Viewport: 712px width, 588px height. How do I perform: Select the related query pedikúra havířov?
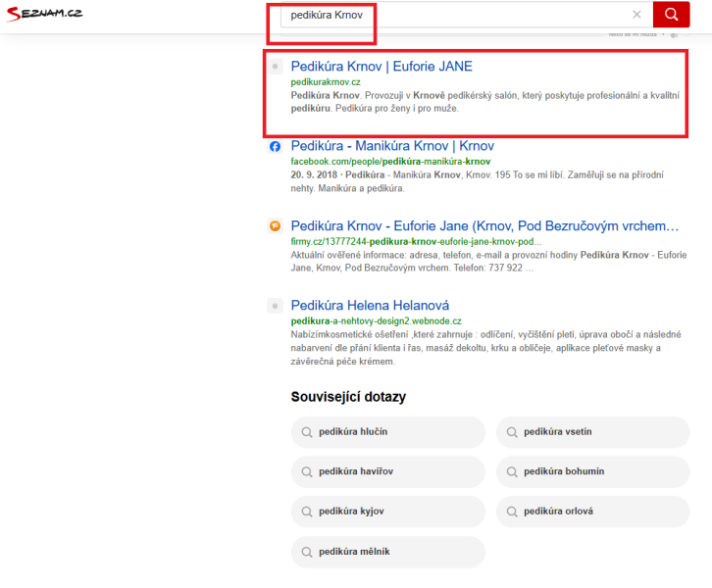pos(388,471)
